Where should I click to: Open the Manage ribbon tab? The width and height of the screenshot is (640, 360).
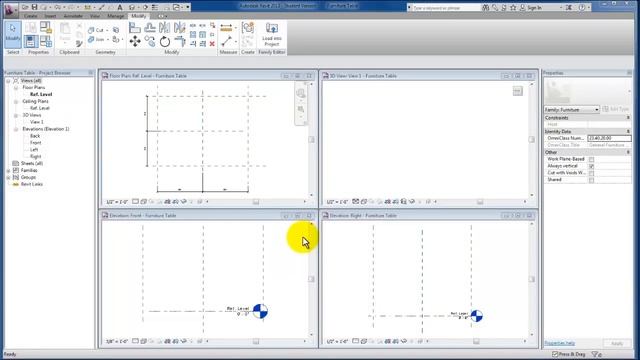point(116,16)
